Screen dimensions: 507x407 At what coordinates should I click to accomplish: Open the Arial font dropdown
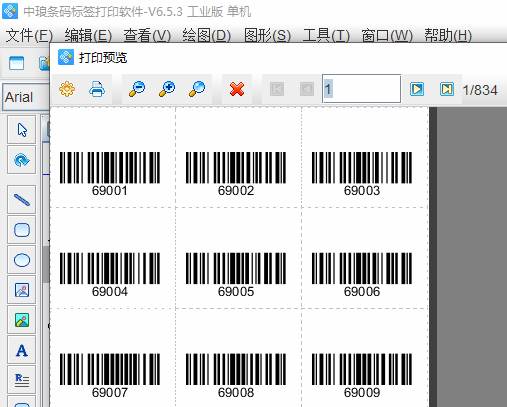(x=26, y=97)
